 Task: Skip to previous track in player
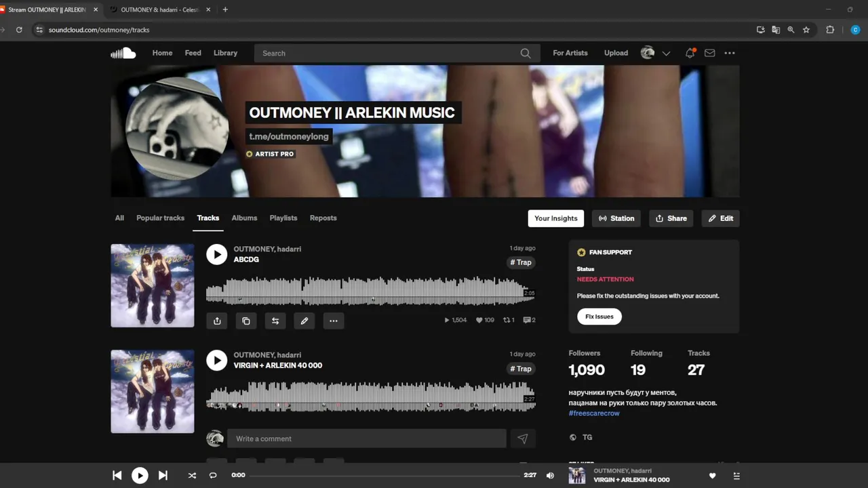[117, 475]
